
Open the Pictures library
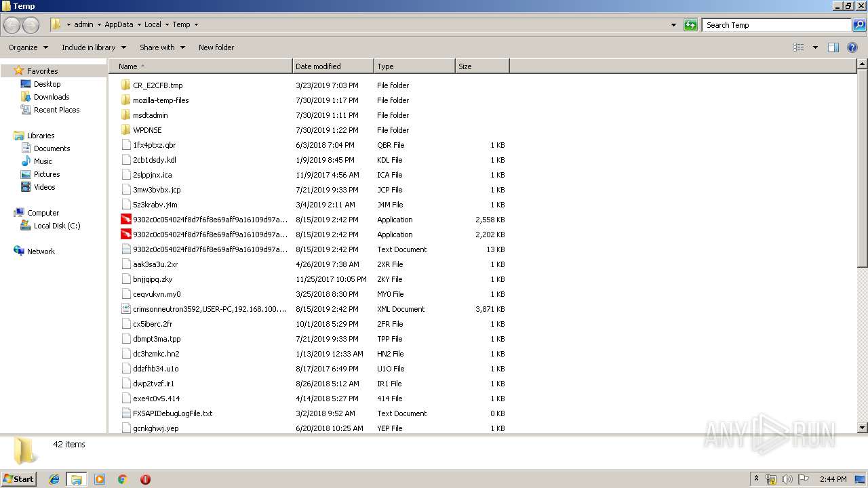[x=47, y=174]
